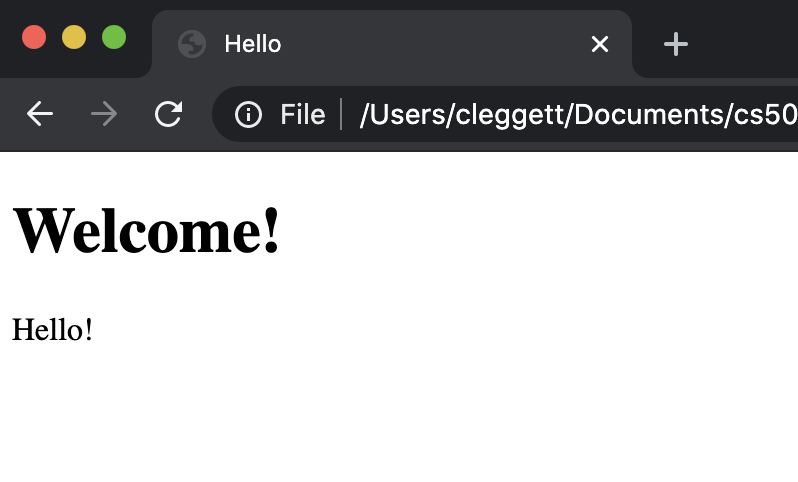This screenshot has width=798, height=482.
Task: Click the back arrow button
Action: [40, 115]
